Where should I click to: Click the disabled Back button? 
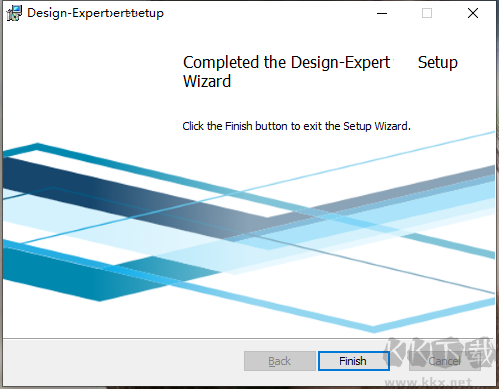(x=280, y=361)
